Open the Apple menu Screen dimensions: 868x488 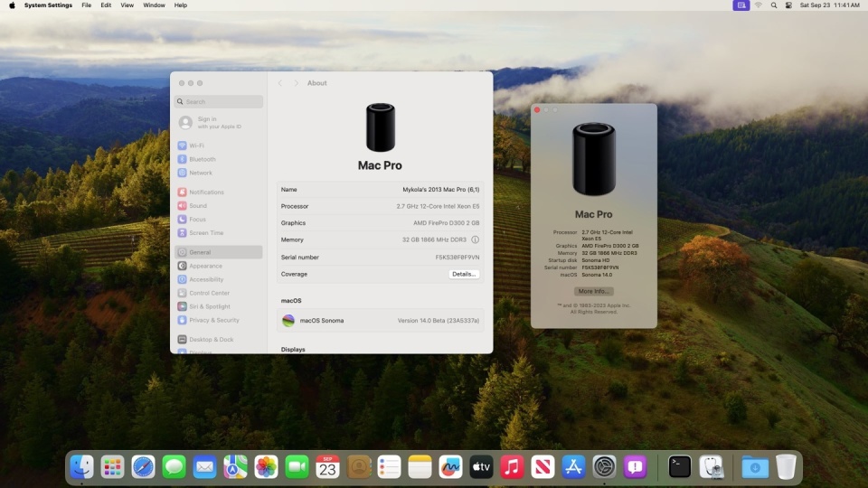click(12, 5)
